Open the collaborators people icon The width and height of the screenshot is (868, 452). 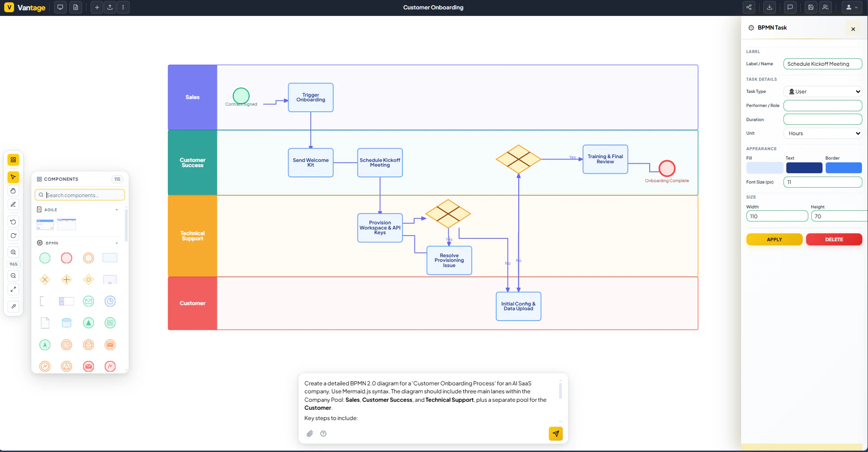tap(825, 8)
